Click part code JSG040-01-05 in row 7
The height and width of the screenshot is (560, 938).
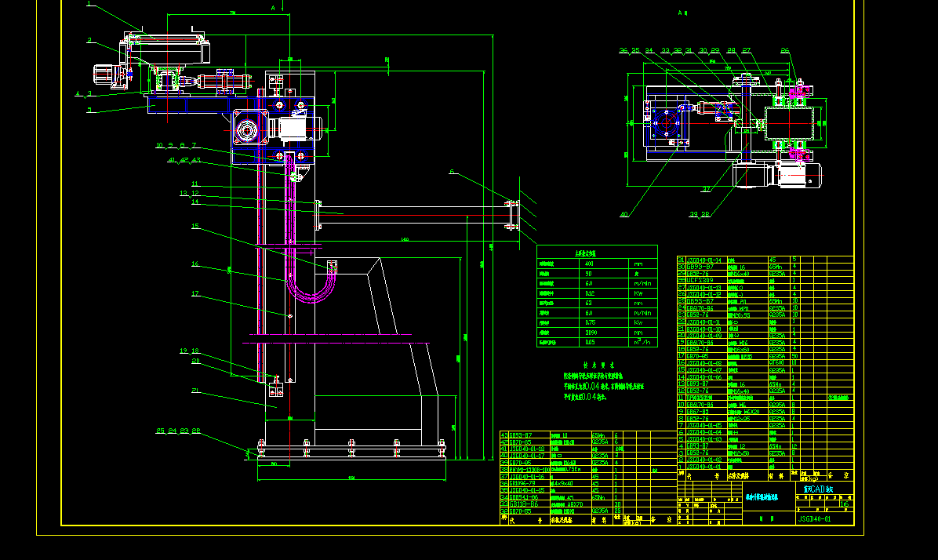click(703, 425)
